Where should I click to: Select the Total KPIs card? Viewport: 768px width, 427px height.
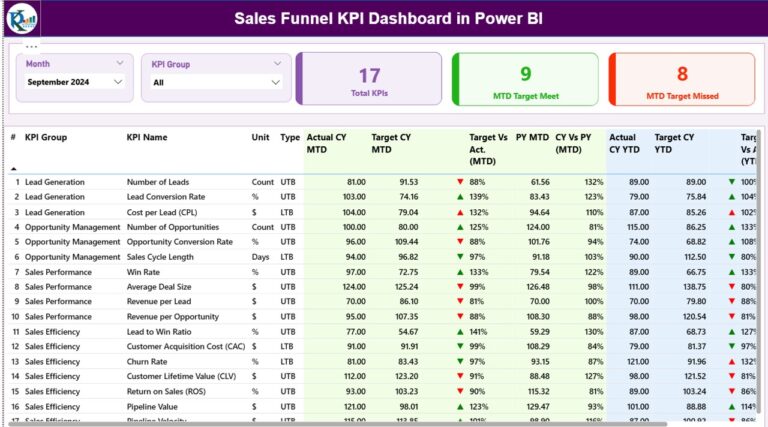369,79
